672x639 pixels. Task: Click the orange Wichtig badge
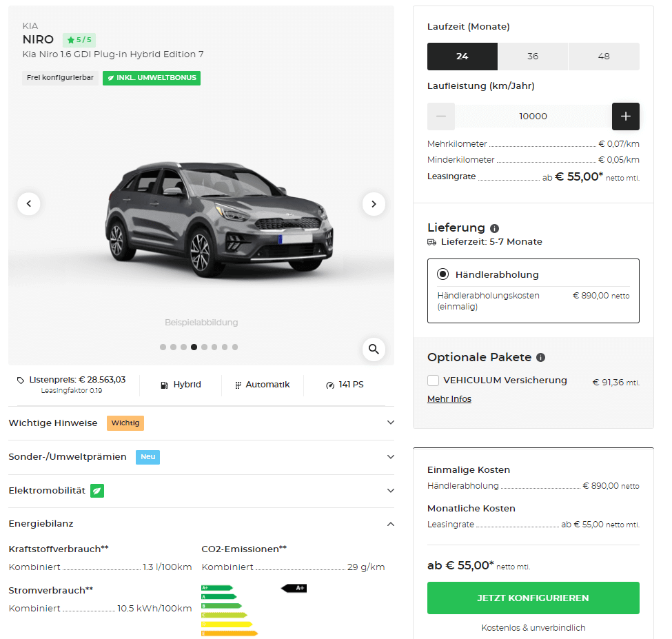pos(125,423)
